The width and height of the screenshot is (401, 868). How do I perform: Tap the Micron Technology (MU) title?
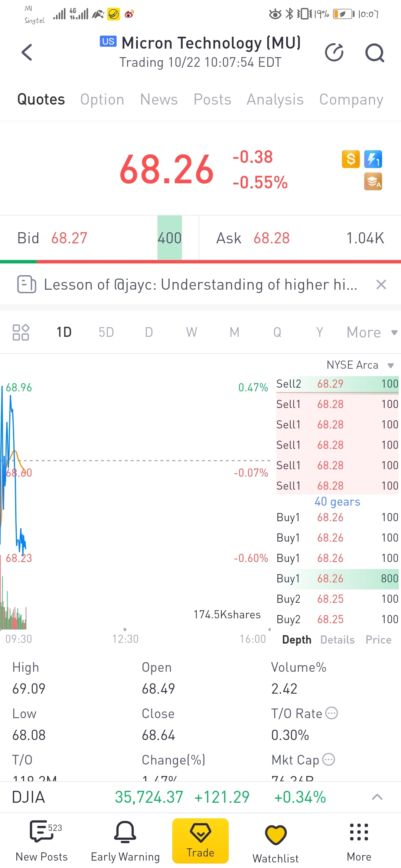tap(211, 43)
